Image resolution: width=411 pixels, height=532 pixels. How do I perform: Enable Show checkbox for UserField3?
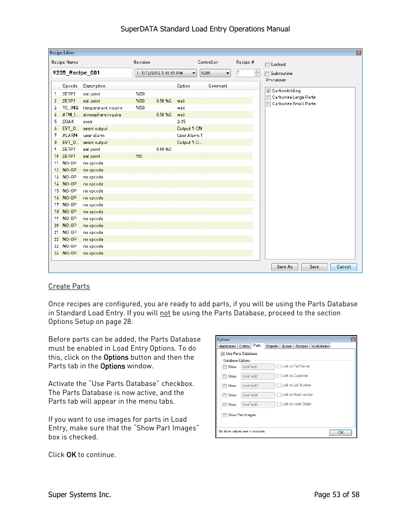tap(224, 386)
